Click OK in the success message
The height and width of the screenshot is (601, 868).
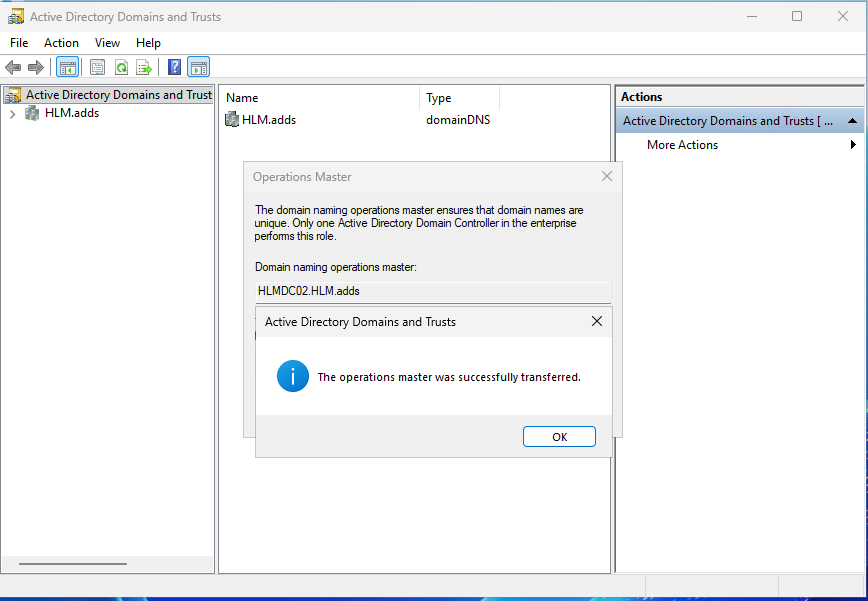point(559,437)
